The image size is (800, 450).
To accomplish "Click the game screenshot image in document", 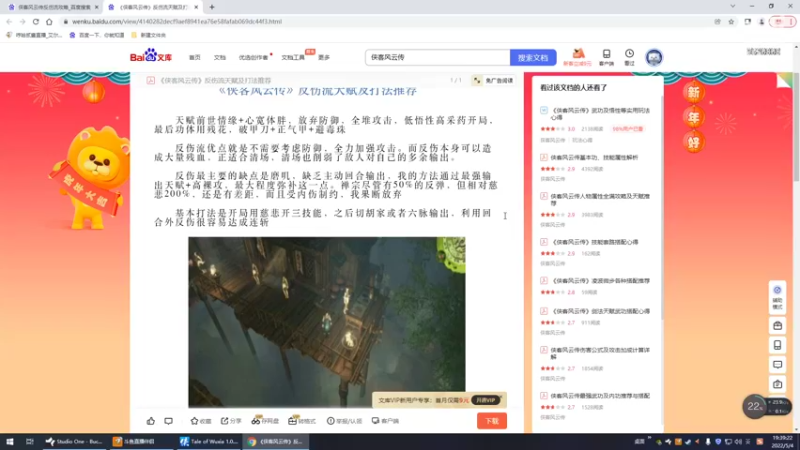I will coord(327,322).
